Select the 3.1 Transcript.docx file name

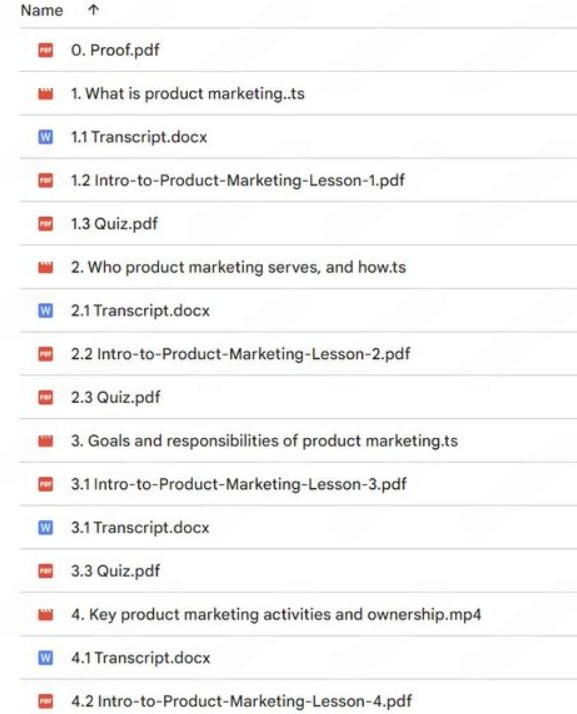[x=140, y=527]
